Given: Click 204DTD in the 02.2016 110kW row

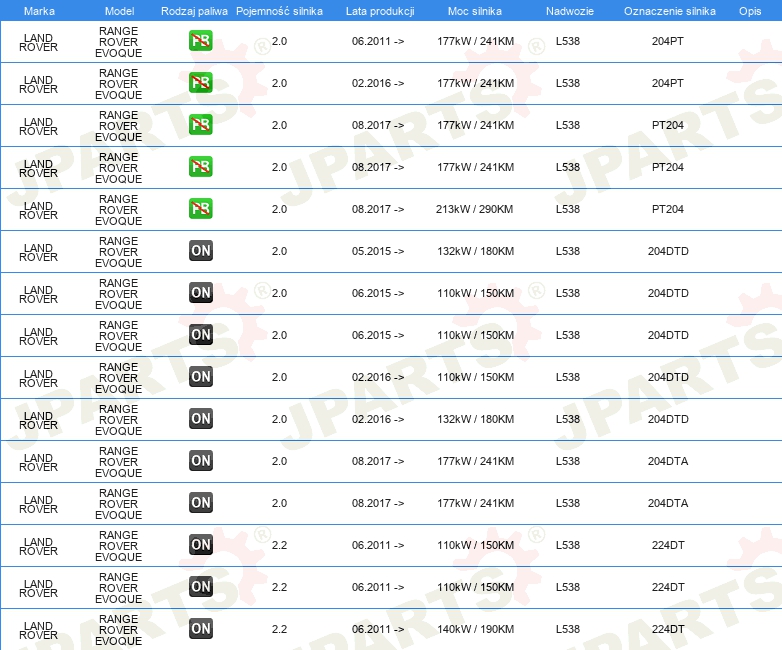Looking at the screenshot, I should pos(668,377).
